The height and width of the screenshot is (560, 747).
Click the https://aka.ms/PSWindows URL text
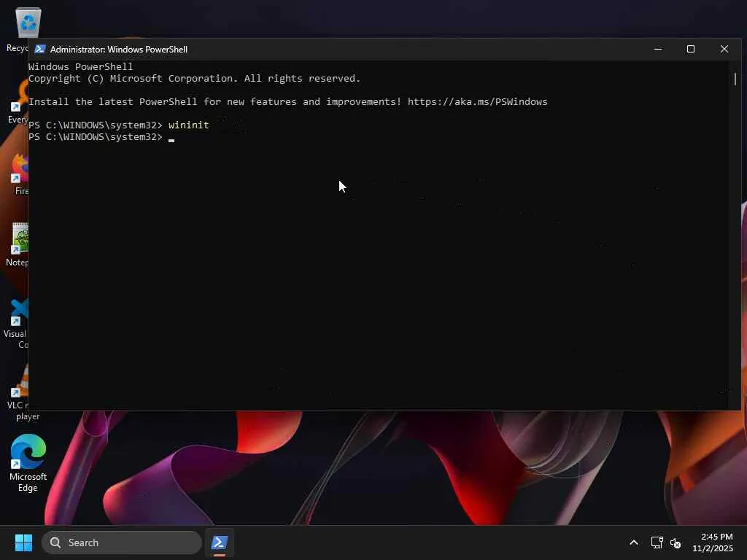(x=477, y=102)
